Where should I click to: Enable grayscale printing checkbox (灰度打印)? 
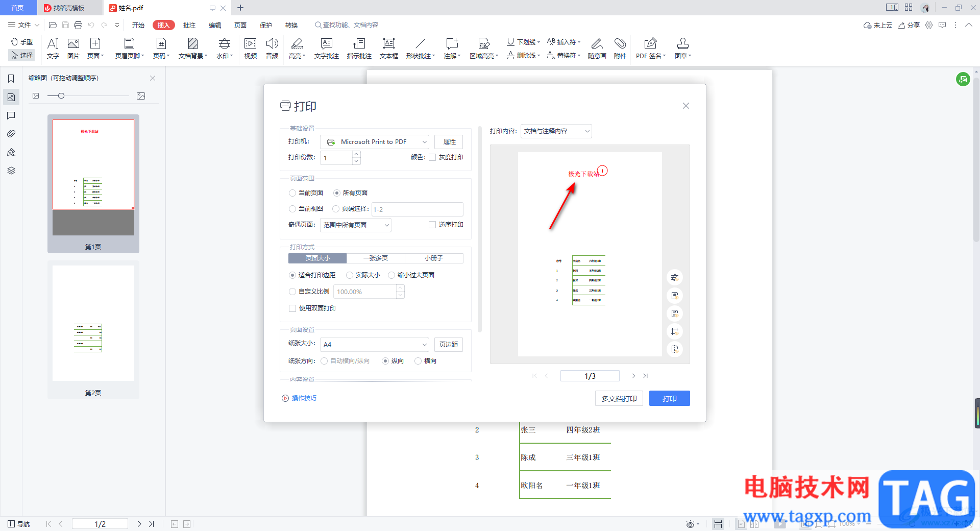coord(432,157)
